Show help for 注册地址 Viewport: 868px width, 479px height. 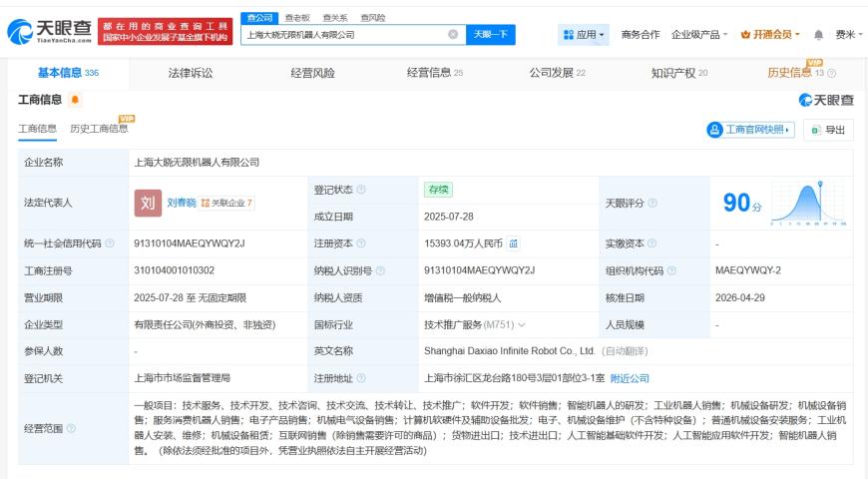click(361, 378)
